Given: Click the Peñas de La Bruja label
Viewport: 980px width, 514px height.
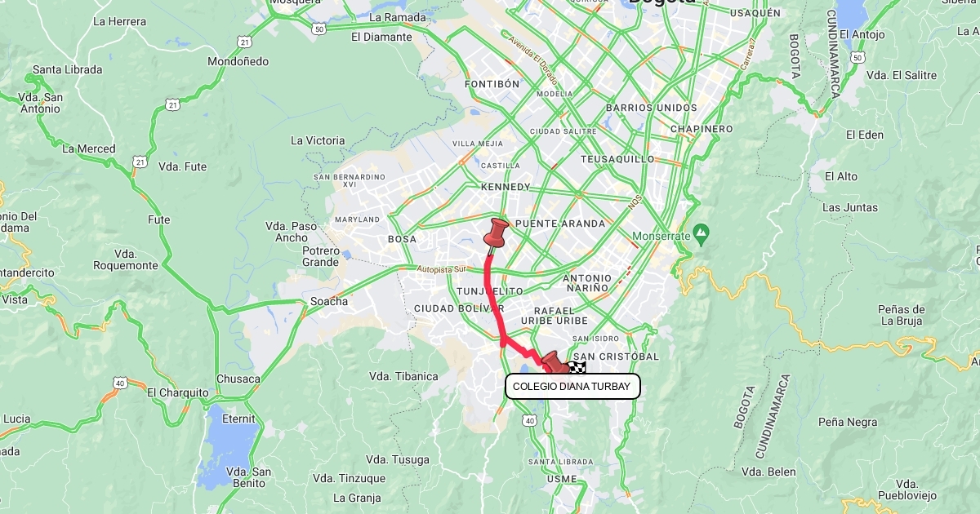Looking at the screenshot, I should click(x=902, y=315).
